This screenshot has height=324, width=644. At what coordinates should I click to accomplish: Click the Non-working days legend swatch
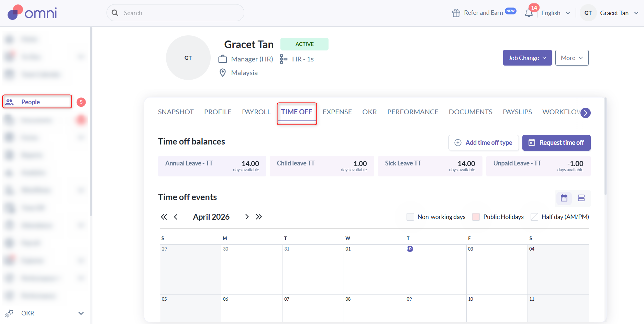click(410, 217)
